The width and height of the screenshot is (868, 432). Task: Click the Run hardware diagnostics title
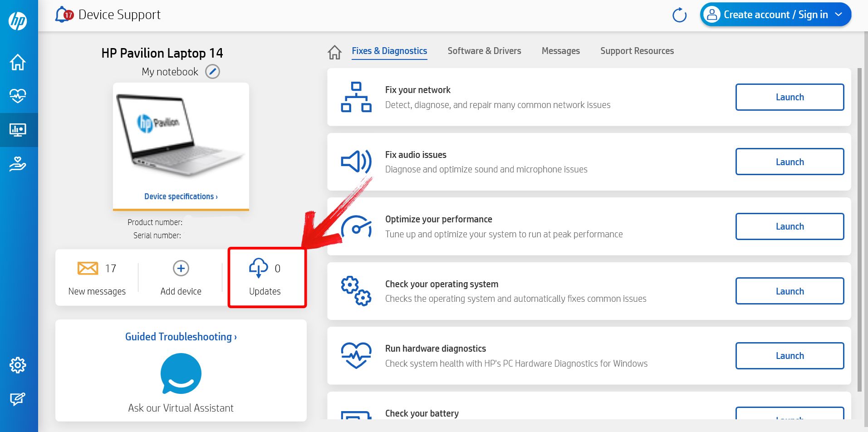pos(435,349)
